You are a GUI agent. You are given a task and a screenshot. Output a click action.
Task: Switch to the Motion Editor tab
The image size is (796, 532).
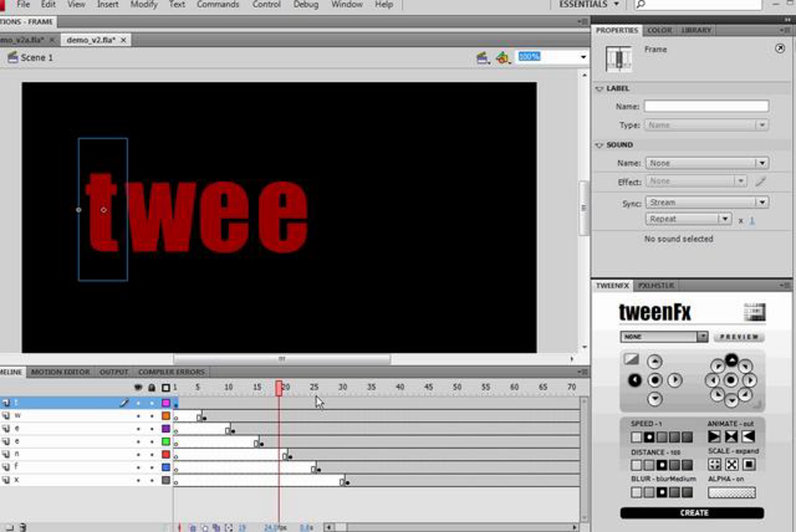60,372
